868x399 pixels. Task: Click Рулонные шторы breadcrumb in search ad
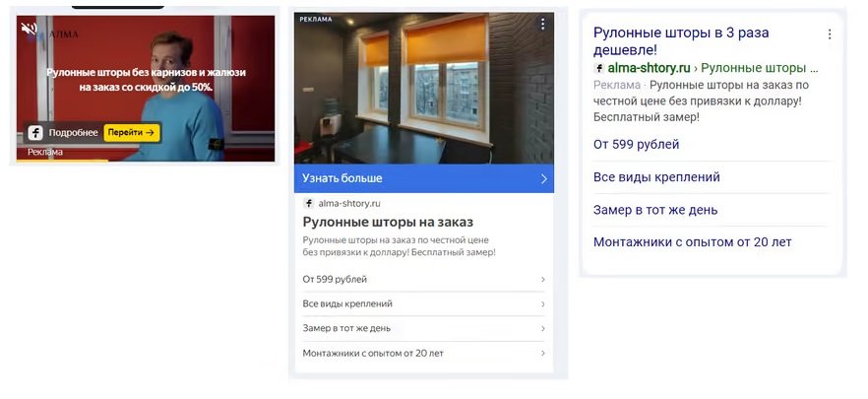760,68
